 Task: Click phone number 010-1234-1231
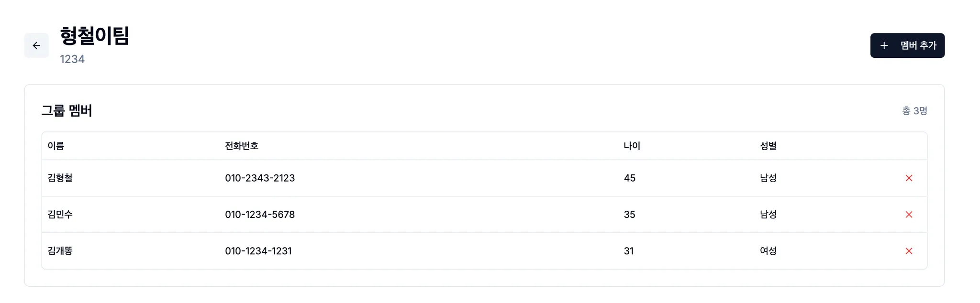point(258,251)
